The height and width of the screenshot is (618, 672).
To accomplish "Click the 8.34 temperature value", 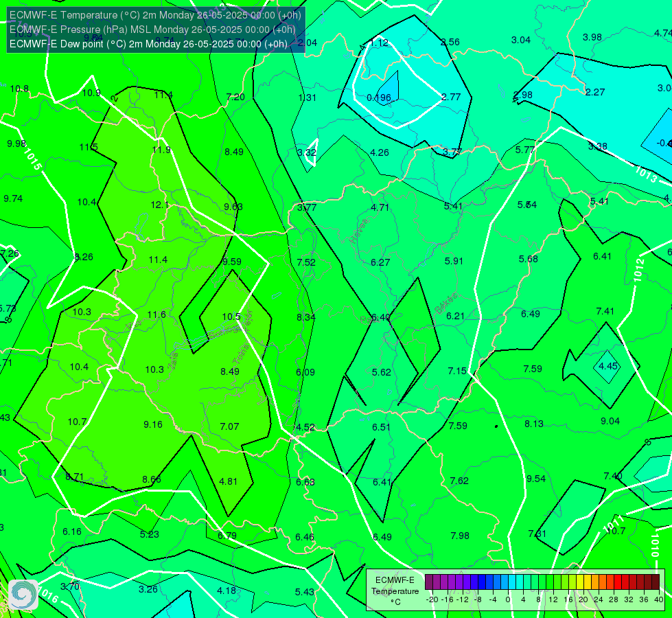I will click(306, 317).
